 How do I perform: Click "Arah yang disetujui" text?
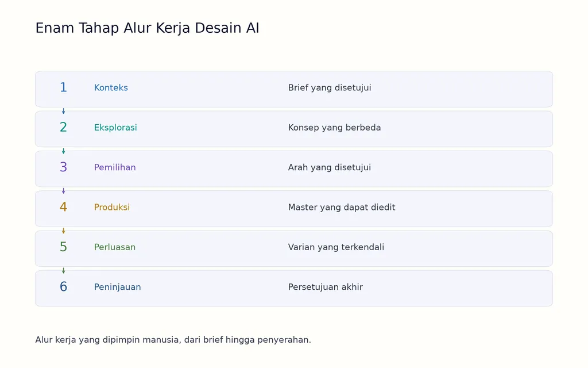[330, 167]
